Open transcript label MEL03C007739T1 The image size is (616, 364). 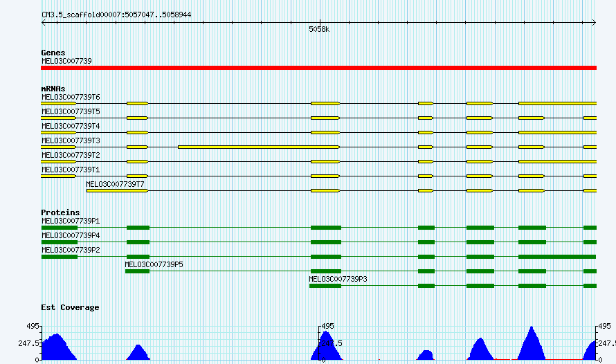point(71,170)
